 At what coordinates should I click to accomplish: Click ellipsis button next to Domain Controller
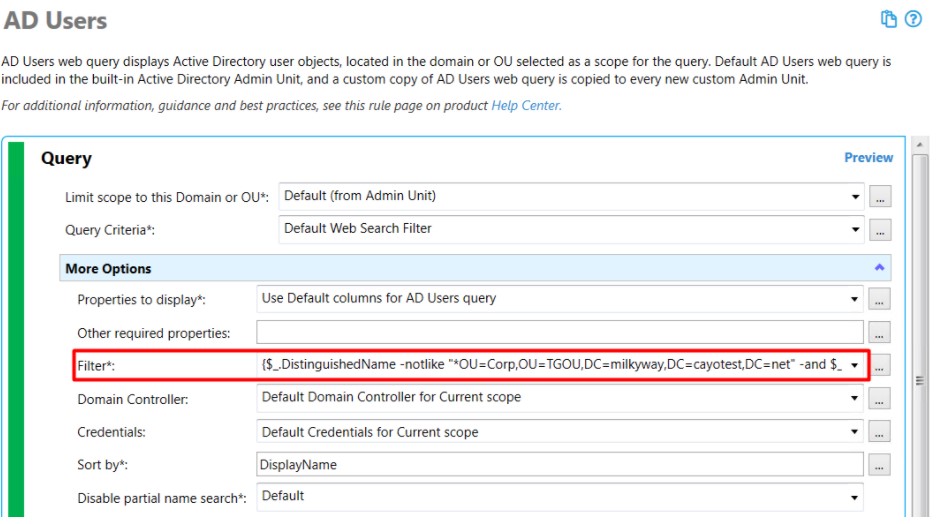coord(879,398)
